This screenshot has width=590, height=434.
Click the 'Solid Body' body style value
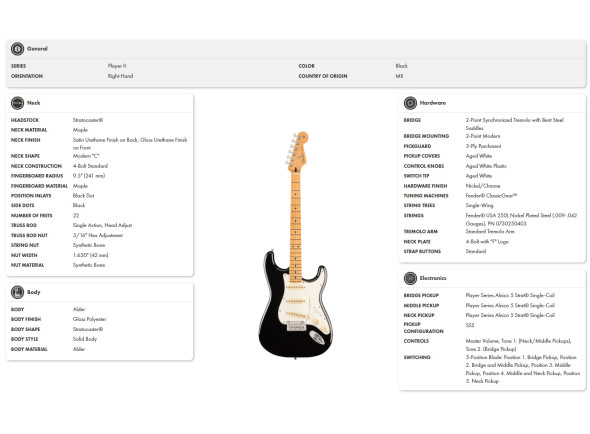tap(85, 339)
